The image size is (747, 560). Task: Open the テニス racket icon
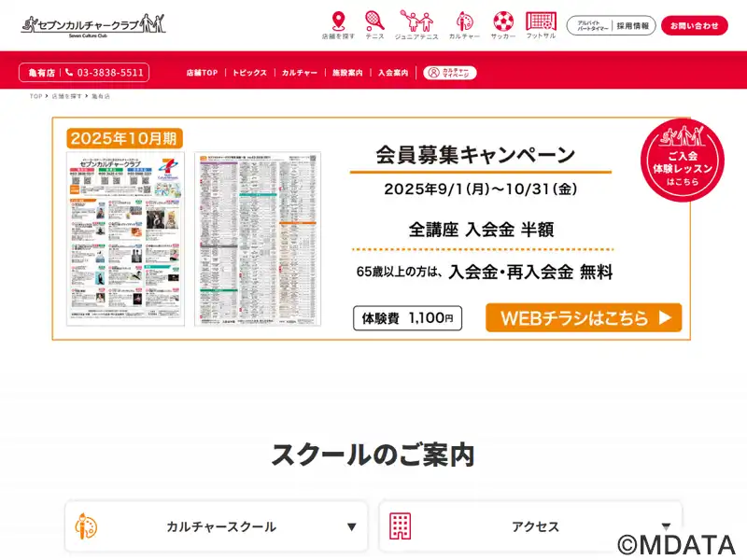pyautogui.click(x=374, y=25)
